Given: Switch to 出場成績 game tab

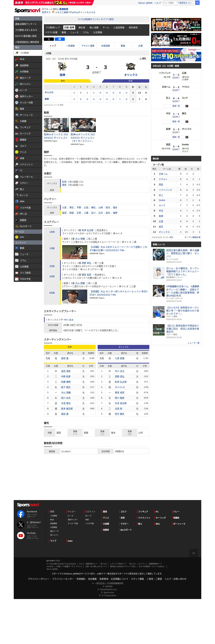Looking at the screenshot, I should click(105, 46).
